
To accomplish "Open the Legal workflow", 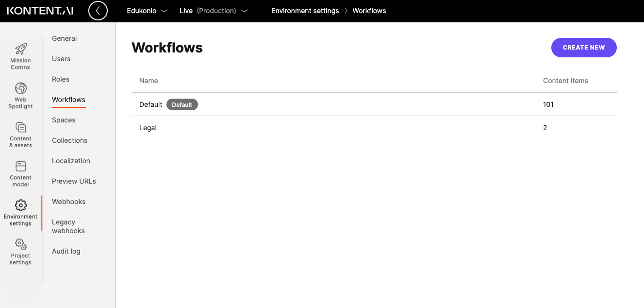I will pos(148,127).
